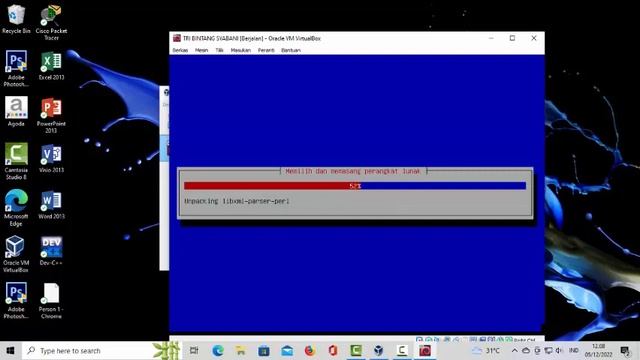This screenshot has width=640, height=360.
Task: Open the Peranti menu in VirtualBox
Action: (266, 50)
